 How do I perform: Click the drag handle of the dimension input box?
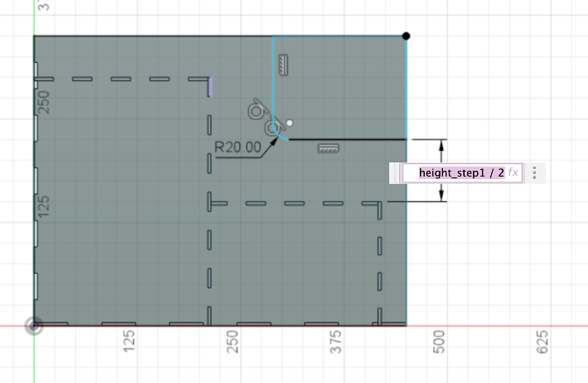tap(395, 173)
